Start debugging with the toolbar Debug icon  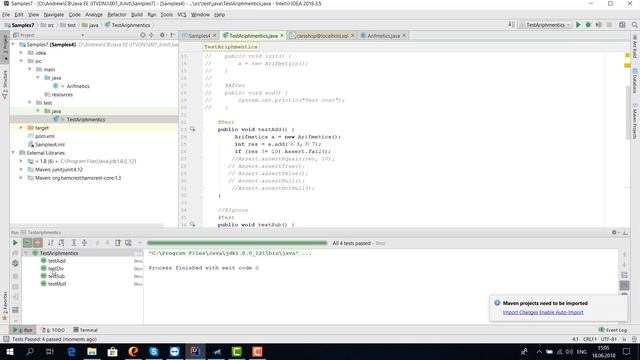point(588,25)
